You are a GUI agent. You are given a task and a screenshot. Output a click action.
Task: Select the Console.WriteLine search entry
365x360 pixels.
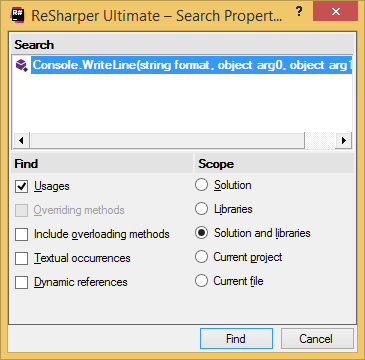click(x=192, y=65)
